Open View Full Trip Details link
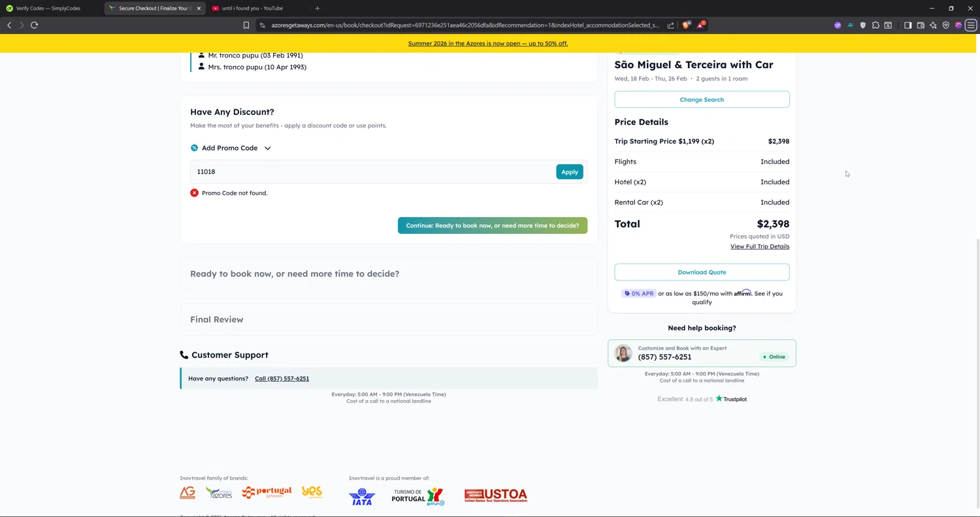 tap(760, 246)
